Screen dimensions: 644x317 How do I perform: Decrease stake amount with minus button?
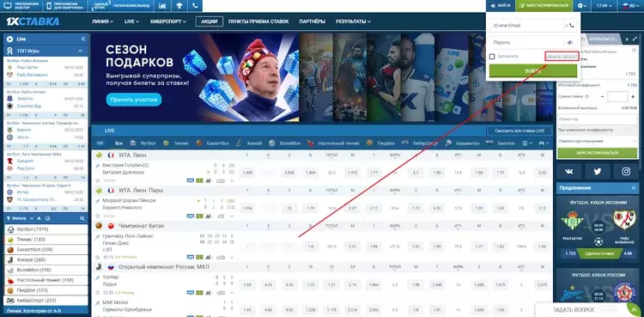(602, 96)
